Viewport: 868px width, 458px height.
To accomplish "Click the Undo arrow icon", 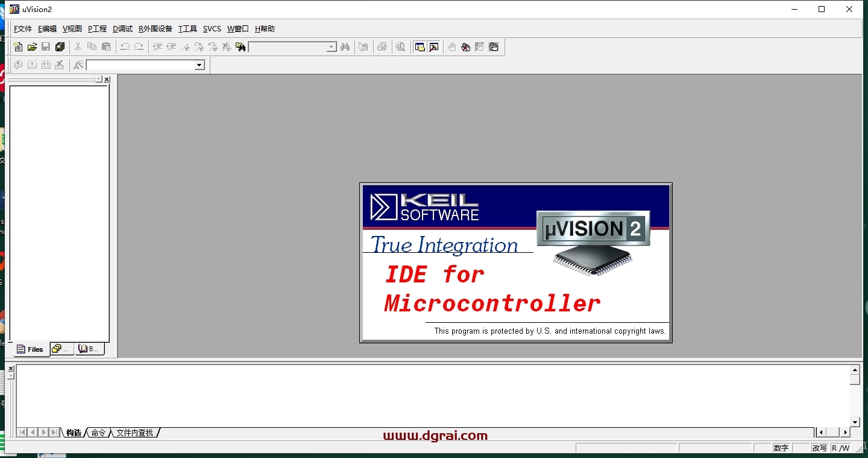I will coord(125,47).
